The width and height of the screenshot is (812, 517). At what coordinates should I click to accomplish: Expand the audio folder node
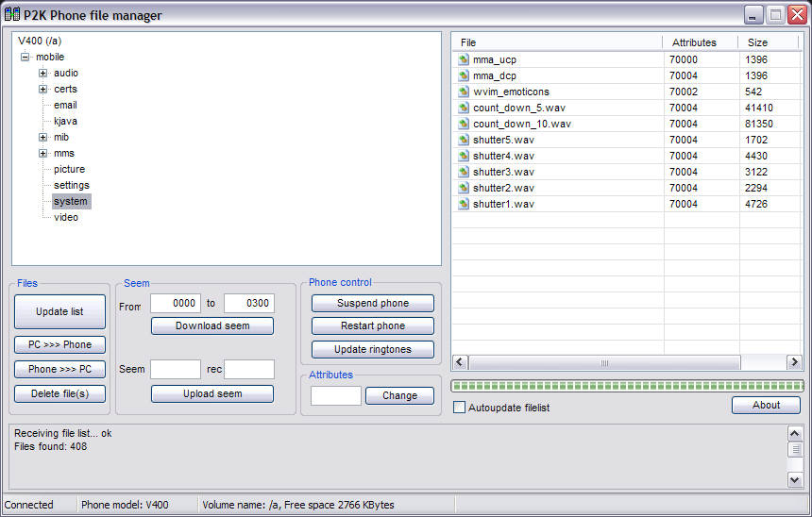point(43,73)
